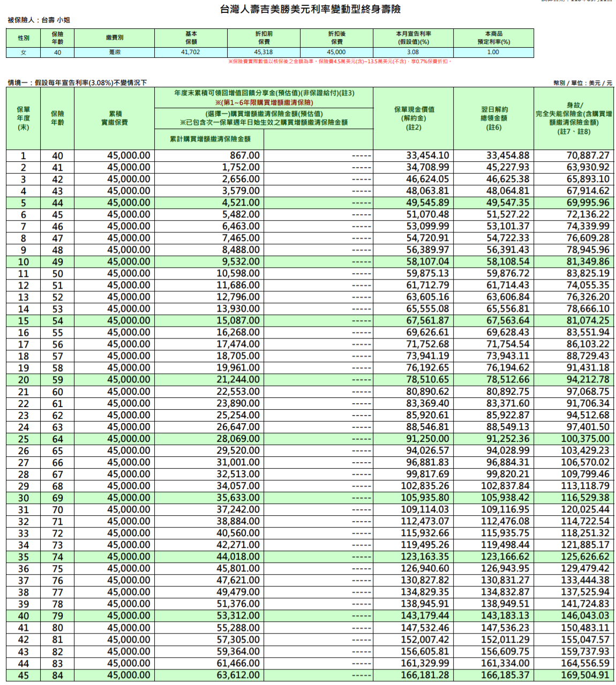
Task: Select death benefit 146,043.03 in year 40
Action: click(585, 615)
